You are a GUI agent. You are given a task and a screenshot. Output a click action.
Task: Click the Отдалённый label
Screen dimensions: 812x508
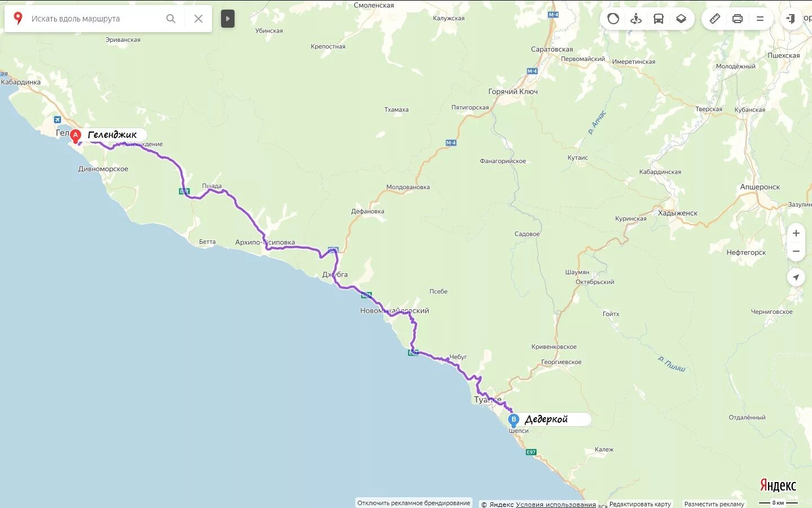pos(747,418)
